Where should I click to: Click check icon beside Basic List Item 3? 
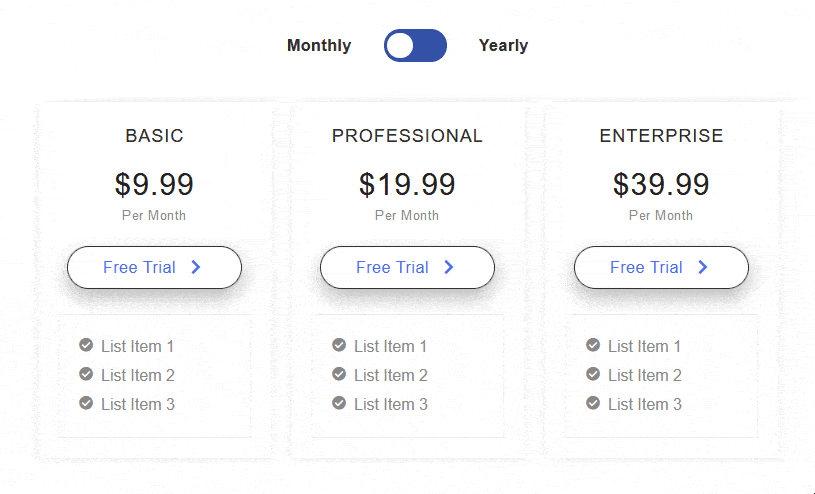pyautogui.click(x=86, y=403)
